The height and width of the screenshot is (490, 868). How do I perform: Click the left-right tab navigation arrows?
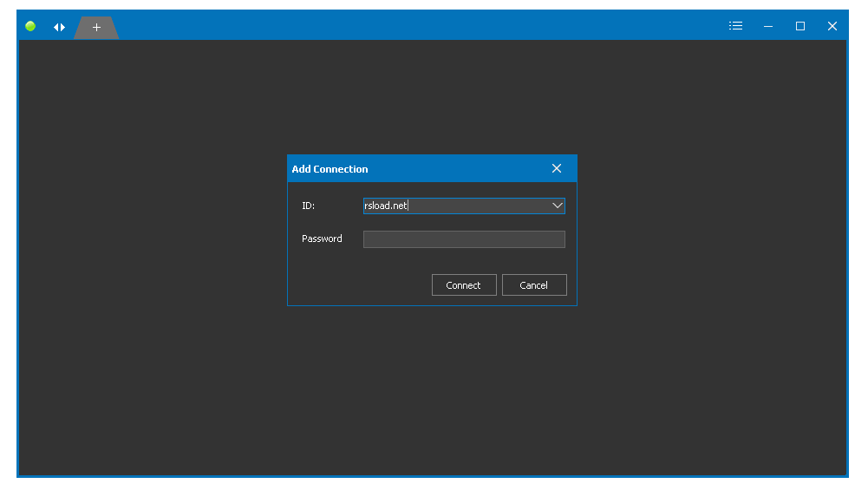(59, 27)
